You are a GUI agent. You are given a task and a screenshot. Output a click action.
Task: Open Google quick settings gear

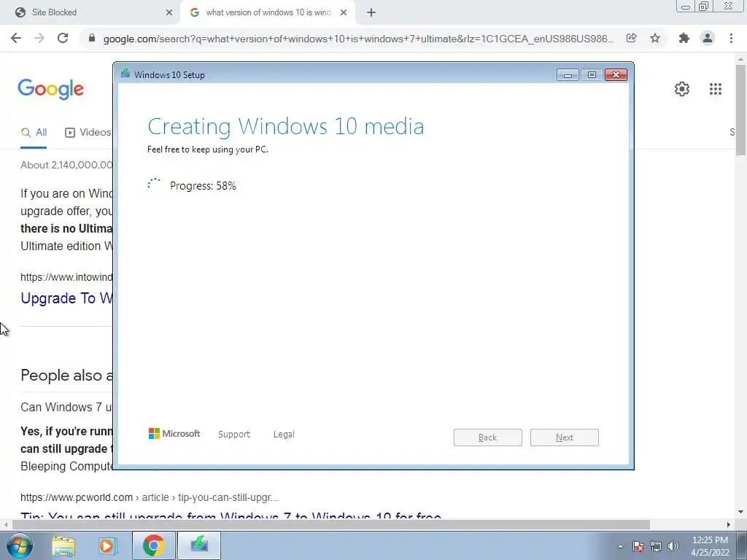(682, 88)
